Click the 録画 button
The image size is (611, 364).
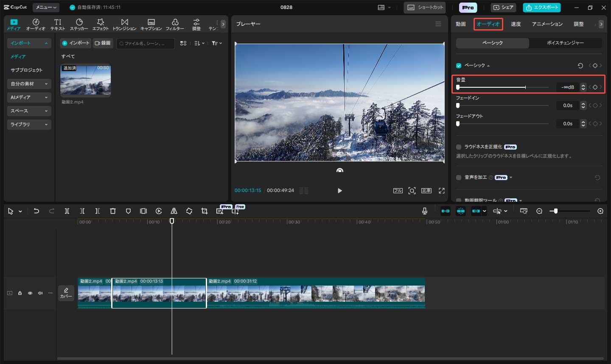[x=103, y=43]
